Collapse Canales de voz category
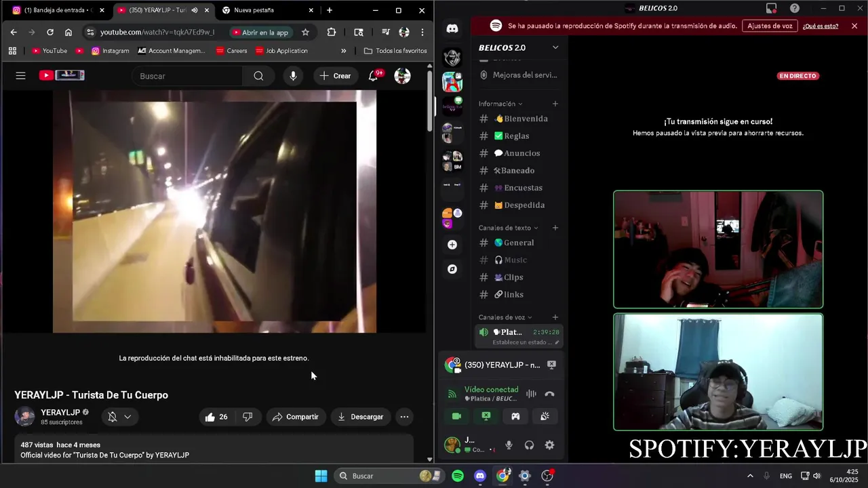 tap(505, 317)
